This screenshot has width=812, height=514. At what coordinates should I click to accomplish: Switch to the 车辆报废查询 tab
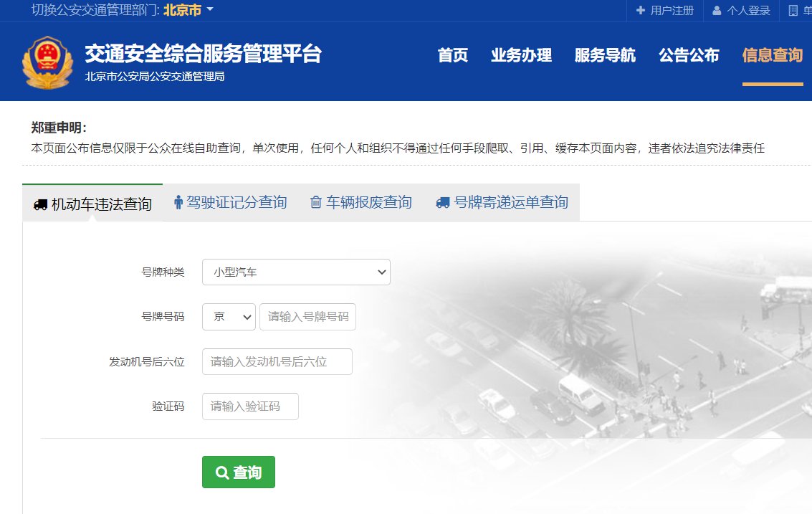coord(369,203)
